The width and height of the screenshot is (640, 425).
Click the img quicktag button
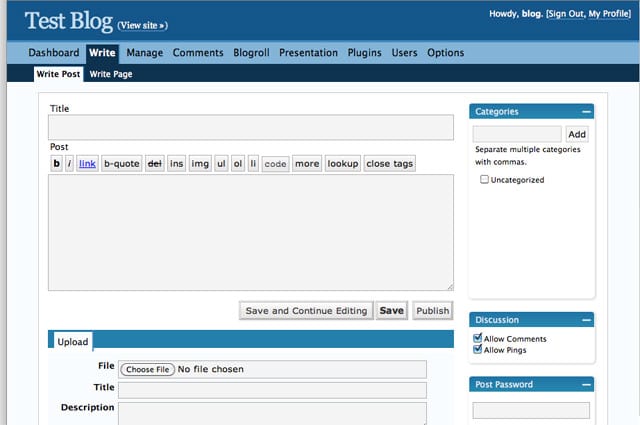click(200, 163)
